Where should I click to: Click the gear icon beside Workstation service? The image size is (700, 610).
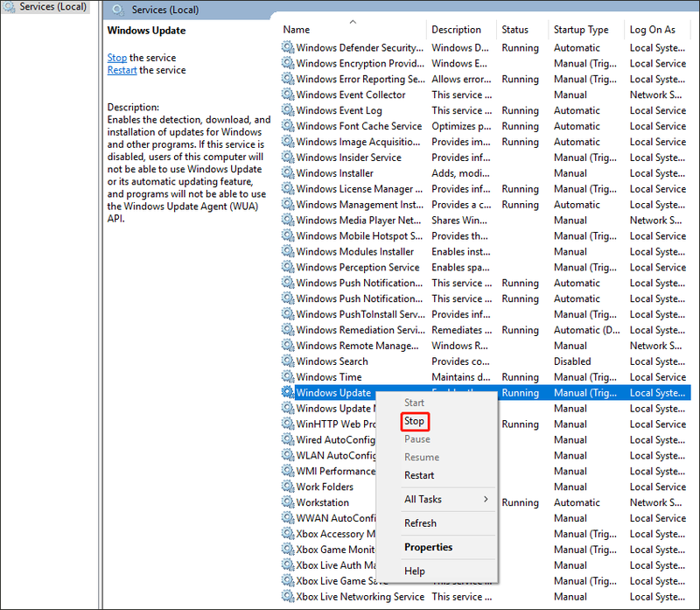[288, 502]
